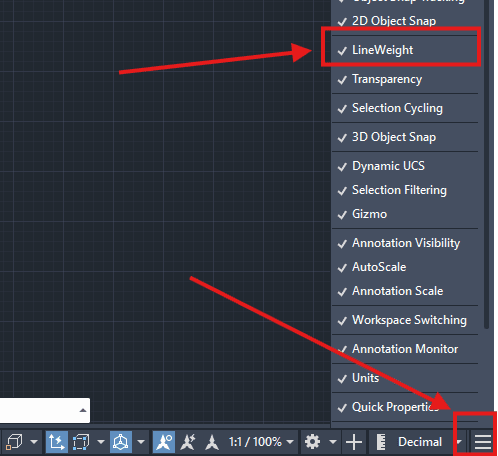The image size is (498, 456).
Task: Toggle the Dynamic UCS status bar icon
Action: click(57, 442)
